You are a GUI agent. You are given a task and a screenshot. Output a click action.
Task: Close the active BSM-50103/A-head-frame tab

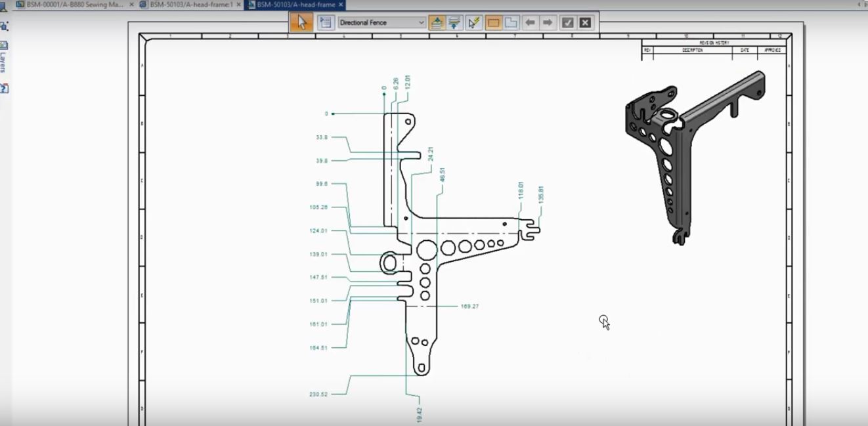point(341,5)
